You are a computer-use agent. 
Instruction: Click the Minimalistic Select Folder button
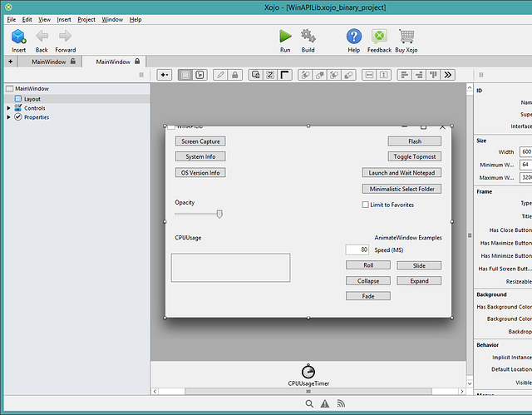[x=401, y=189]
